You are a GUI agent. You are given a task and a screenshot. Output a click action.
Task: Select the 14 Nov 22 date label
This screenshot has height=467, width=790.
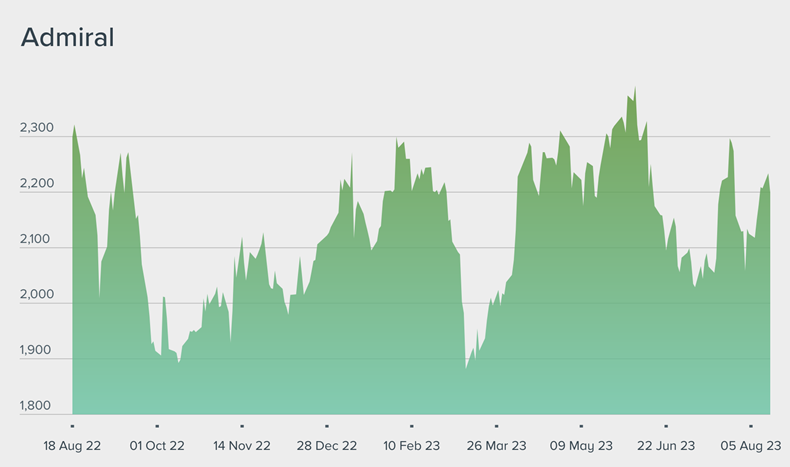[242, 446]
